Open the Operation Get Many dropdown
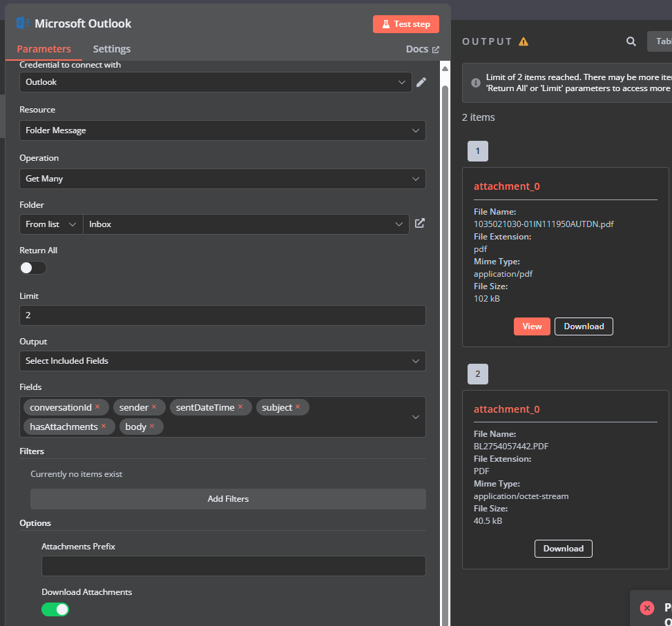This screenshot has width=672, height=626. (222, 179)
